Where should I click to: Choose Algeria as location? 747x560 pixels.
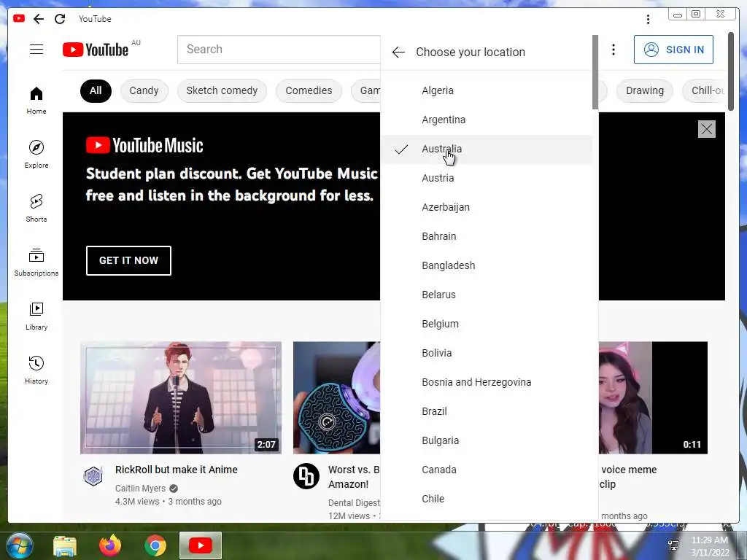[487, 90]
